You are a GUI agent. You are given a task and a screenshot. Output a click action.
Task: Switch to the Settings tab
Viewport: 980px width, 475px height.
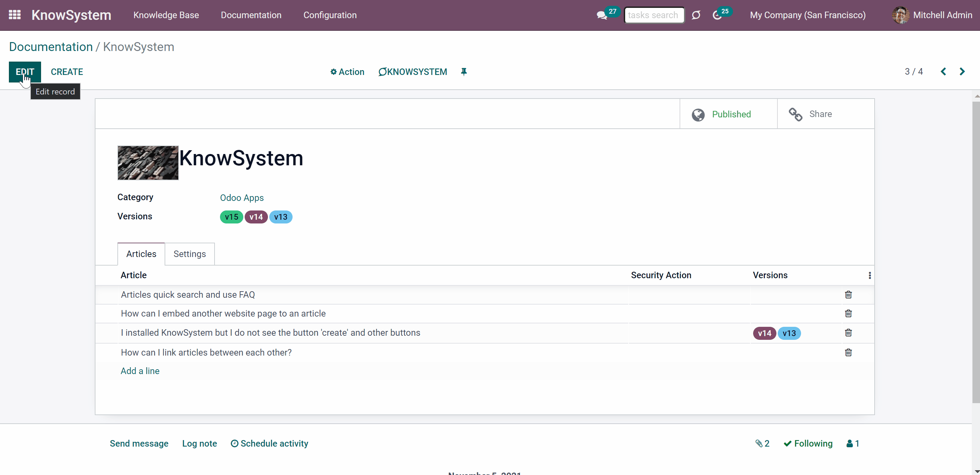pos(190,254)
